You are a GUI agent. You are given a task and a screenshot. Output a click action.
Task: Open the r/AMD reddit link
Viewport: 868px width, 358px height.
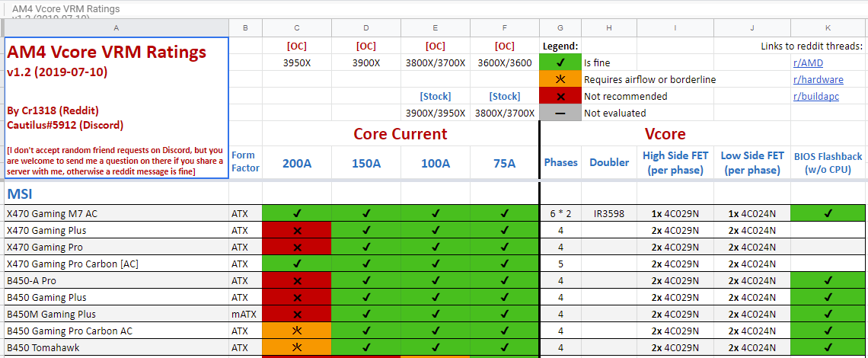pyautogui.click(x=808, y=62)
